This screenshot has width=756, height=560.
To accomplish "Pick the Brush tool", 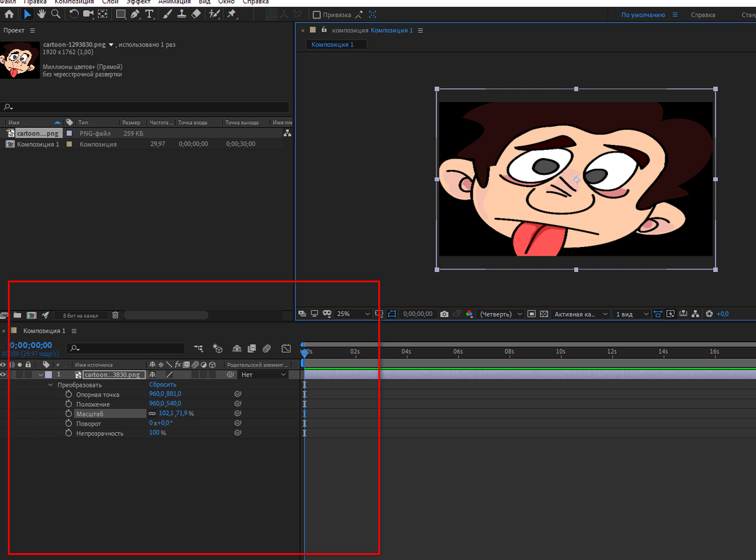I will coord(167,14).
